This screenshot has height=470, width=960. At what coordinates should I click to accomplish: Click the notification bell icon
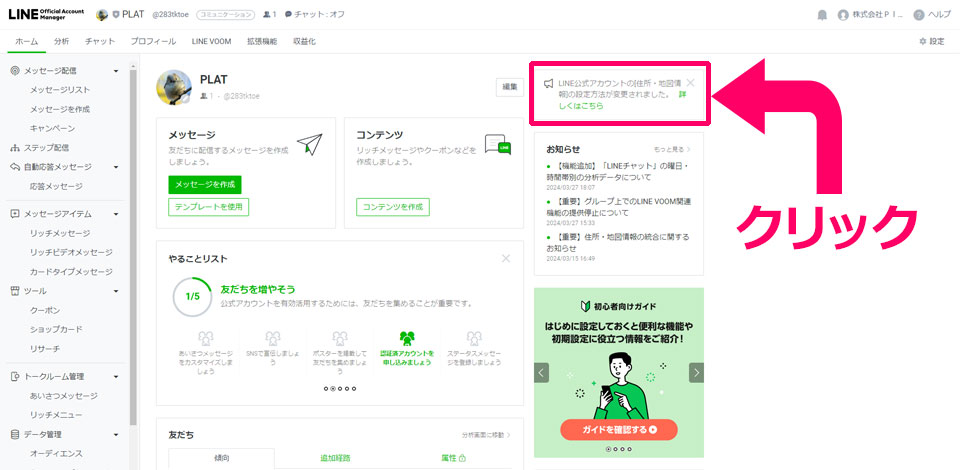822,15
